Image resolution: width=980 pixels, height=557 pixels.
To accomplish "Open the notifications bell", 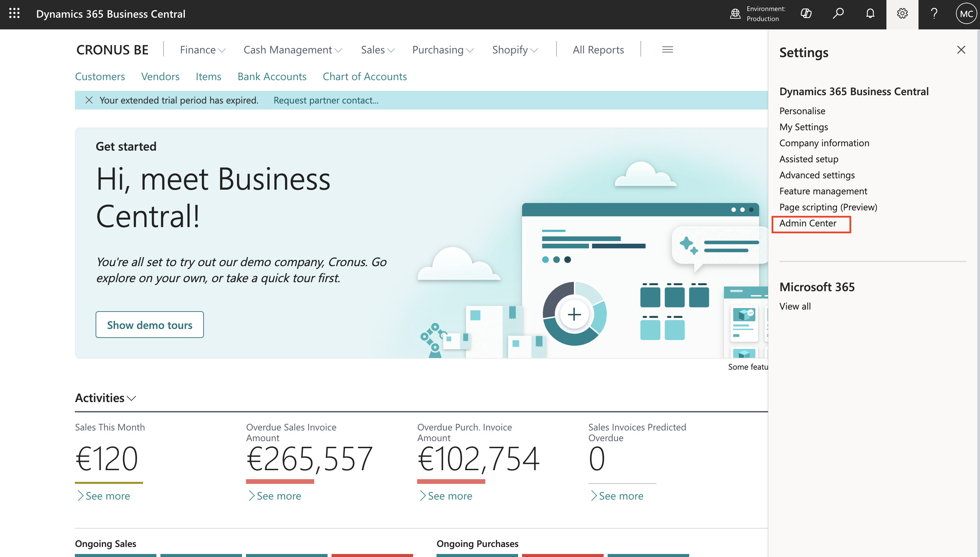I will [870, 14].
